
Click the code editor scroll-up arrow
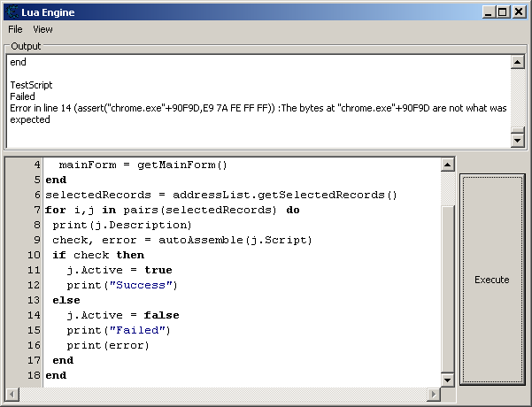[x=448, y=165]
